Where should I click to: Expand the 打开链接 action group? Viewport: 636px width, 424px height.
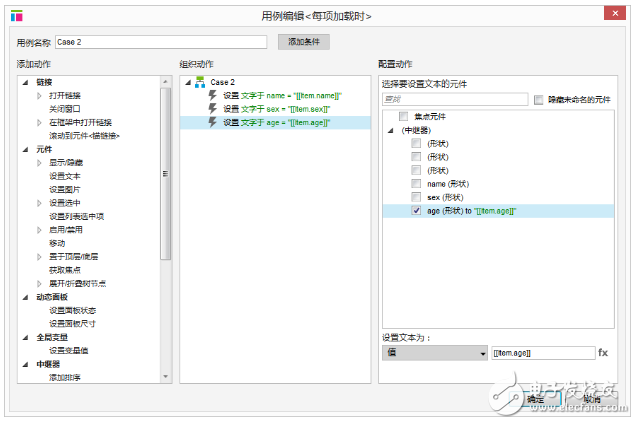(x=40, y=95)
